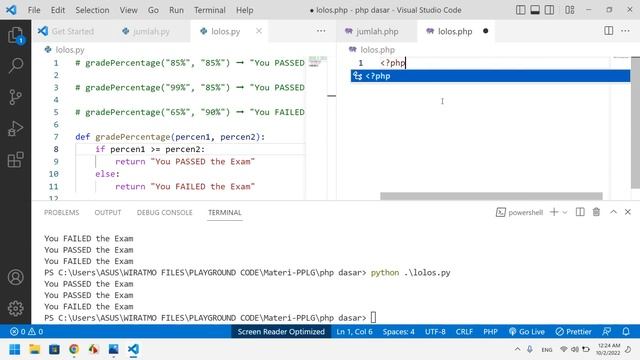640x360 pixels.
Task: Close the lolos.py tab
Action: click(x=259, y=31)
